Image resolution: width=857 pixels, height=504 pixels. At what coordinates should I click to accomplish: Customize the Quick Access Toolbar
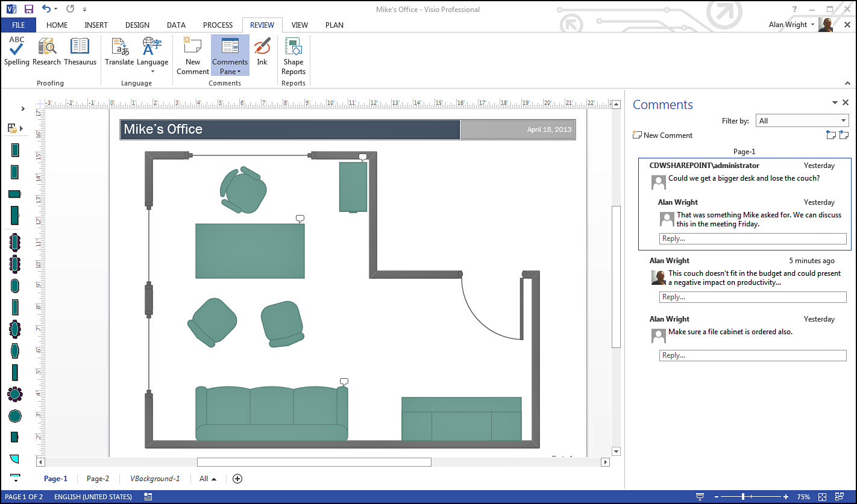(x=85, y=10)
